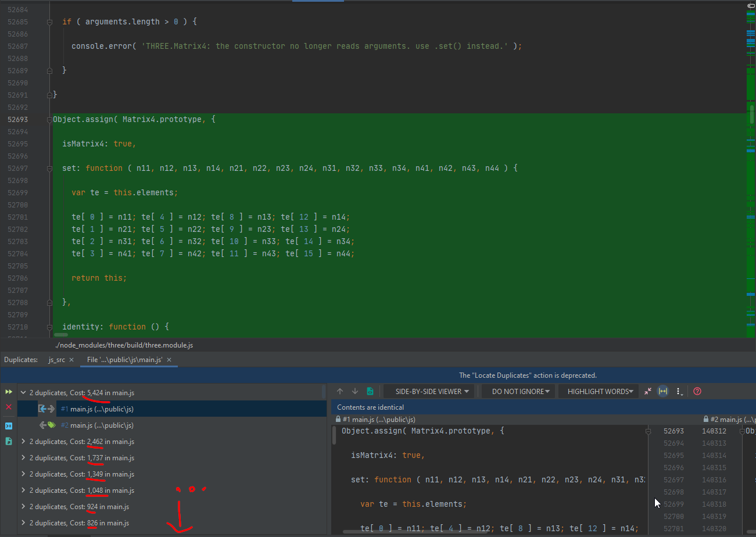
Task: Fold the identity function at line 52710
Action: click(49, 327)
